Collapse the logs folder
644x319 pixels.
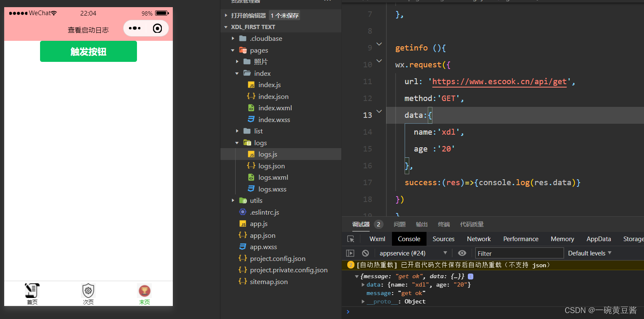[237, 143]
